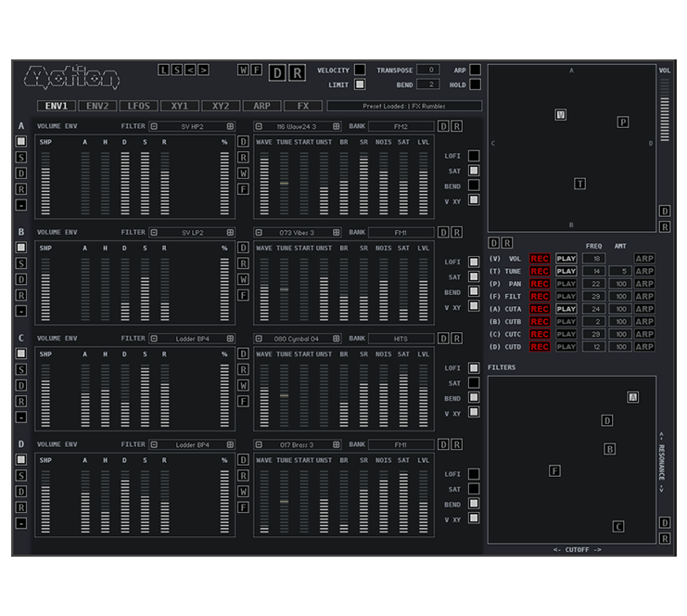
Task: Click the R button next to bank HITS
Action: click(x=456, y=339)
